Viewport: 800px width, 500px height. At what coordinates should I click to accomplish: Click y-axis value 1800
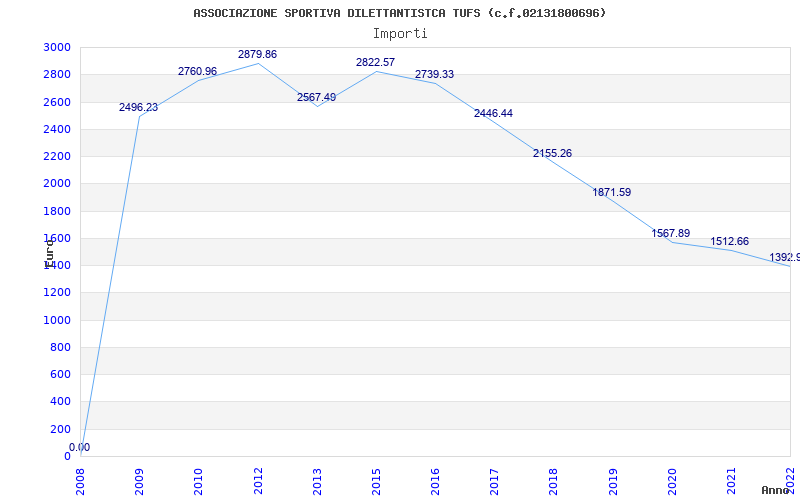pos(58,211)
